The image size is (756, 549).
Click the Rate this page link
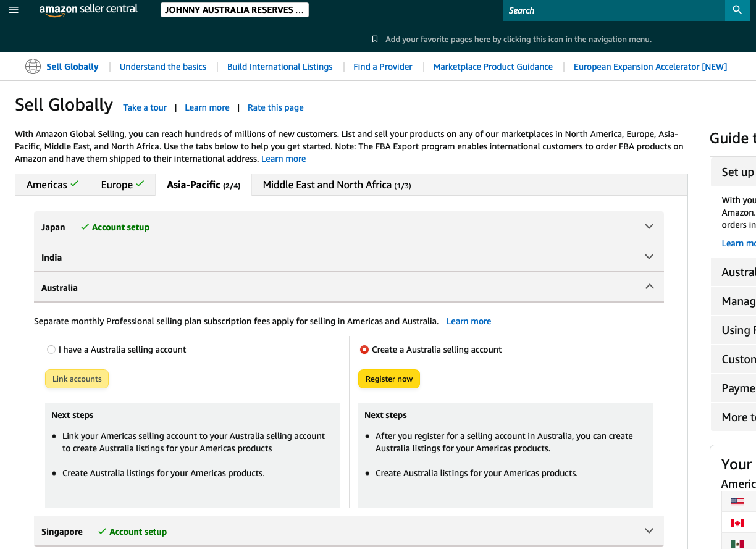[x=275, y=107]
